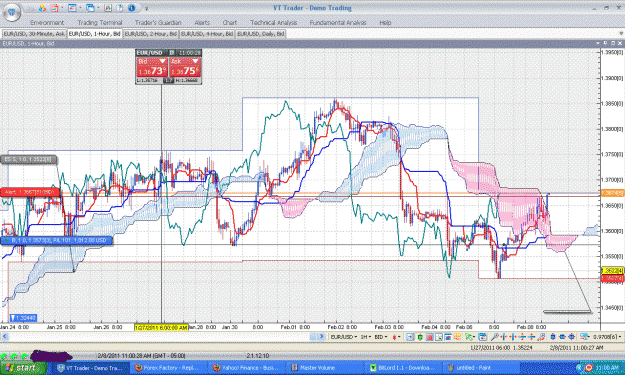Click the Start button

[x=23, y=368]
